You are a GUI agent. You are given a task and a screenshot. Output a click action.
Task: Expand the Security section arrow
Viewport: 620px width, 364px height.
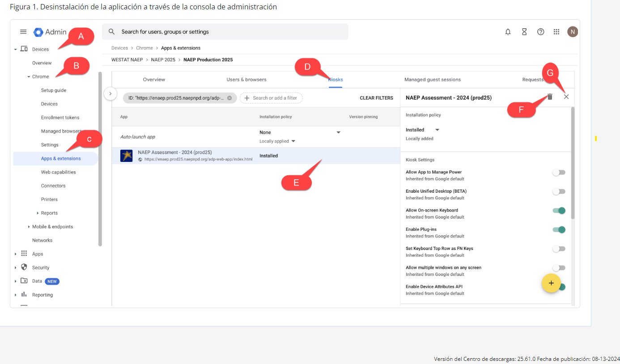coord(16,268)
